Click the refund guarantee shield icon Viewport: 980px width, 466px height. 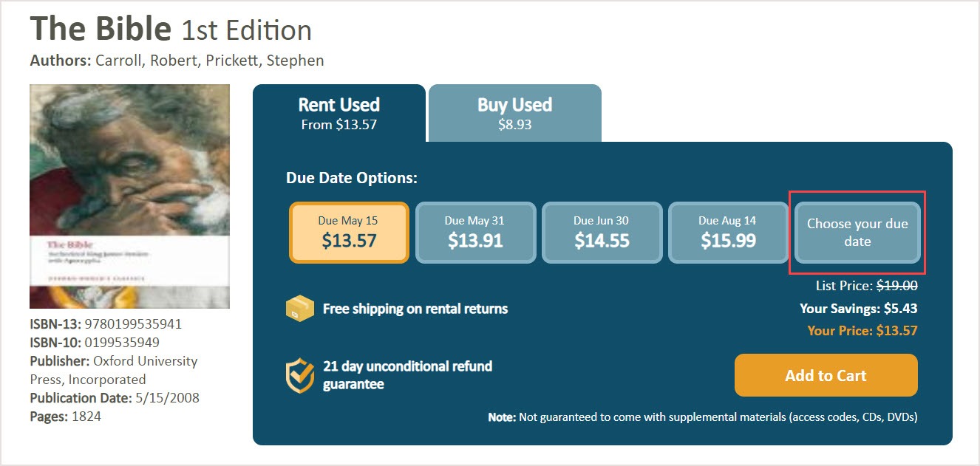[299, 375]
